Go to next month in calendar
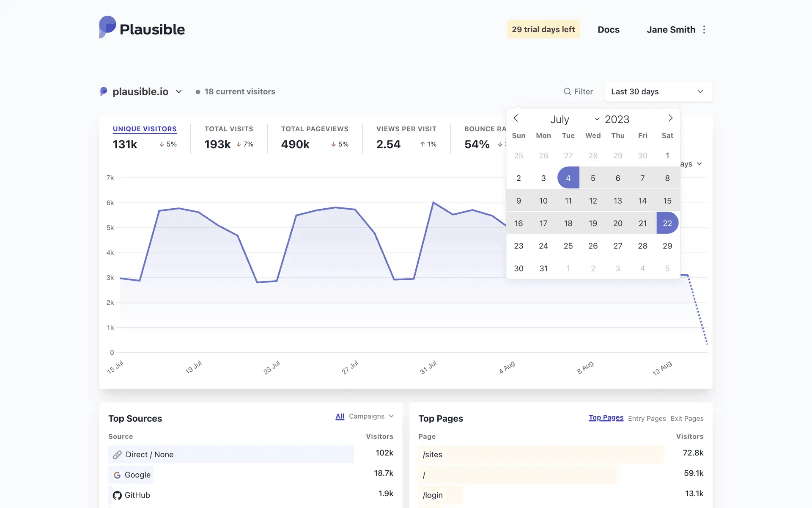This screenshot has height=508, width=812. [670, 118]
